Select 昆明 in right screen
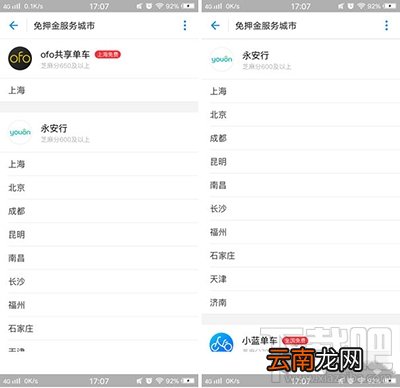 pos(301,162)
